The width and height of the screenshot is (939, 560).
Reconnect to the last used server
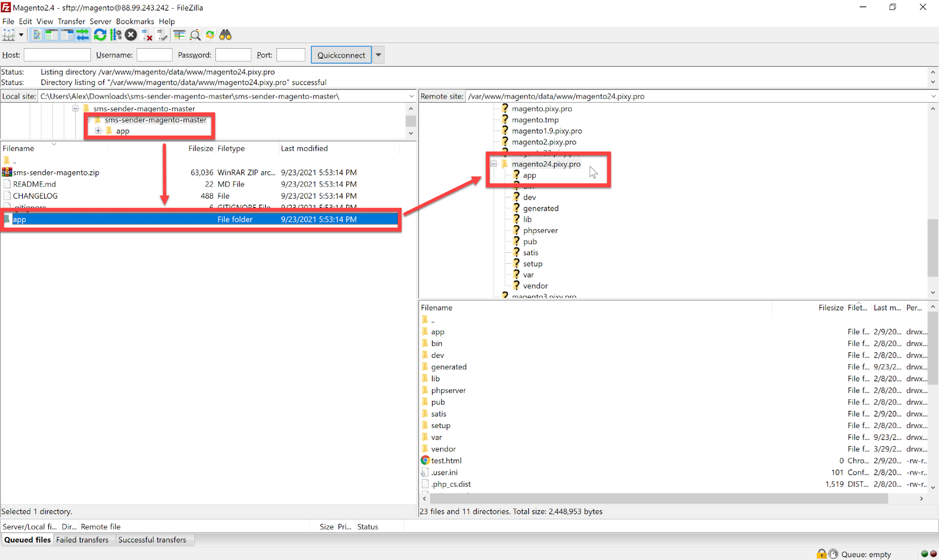[162, 35]
